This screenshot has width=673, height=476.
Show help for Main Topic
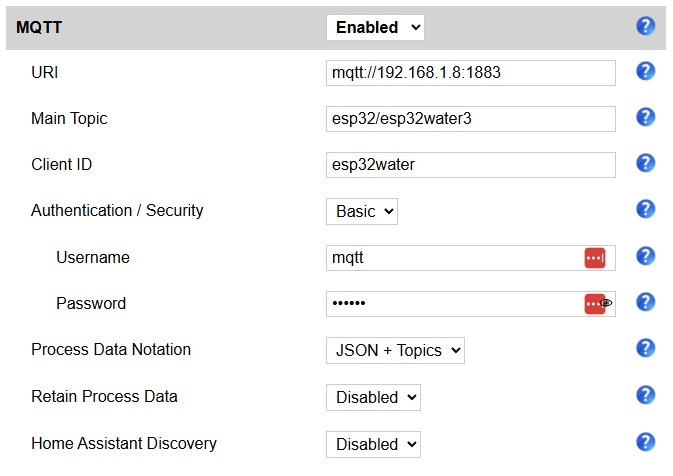click(646, 117)
